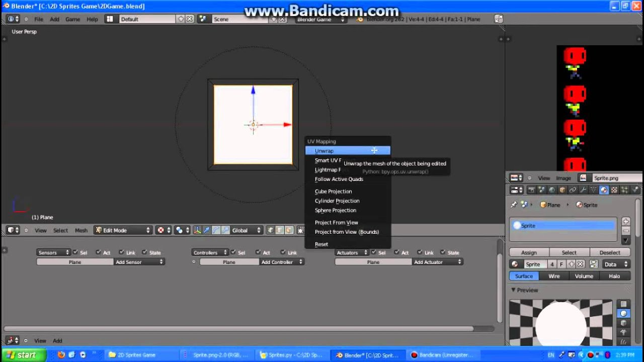
Task: Open the Particles properties tab icon
Action: pos(624,190)
